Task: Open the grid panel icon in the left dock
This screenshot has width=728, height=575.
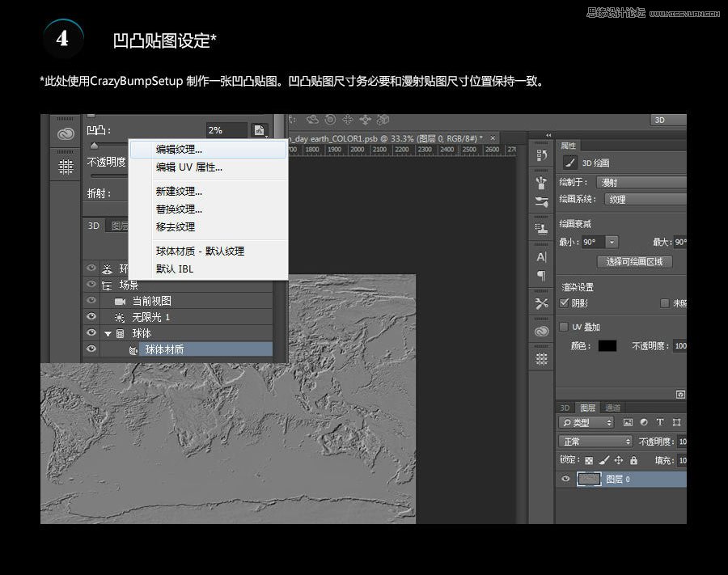Action: tap(66, 166)
